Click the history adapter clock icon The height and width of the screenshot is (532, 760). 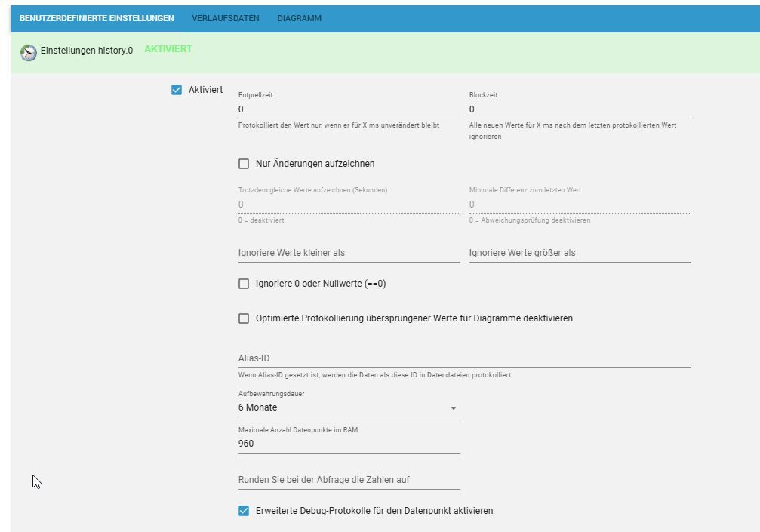coord(28,52)
